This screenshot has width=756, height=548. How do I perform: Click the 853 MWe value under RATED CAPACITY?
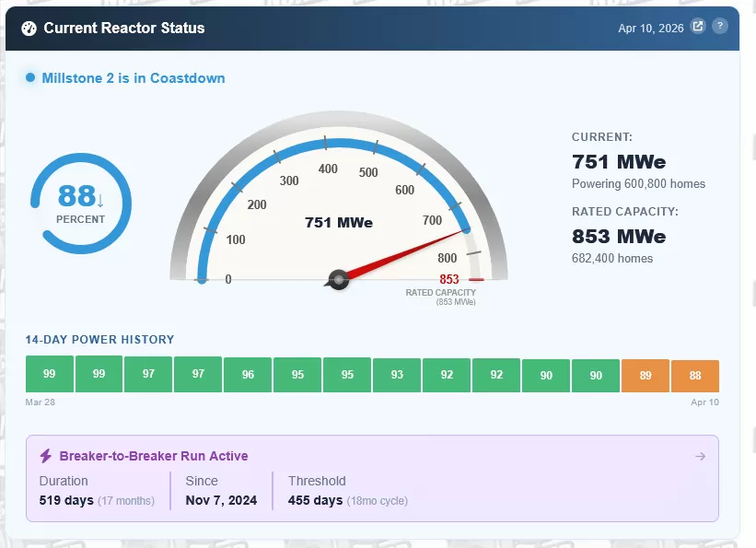pos(619,237)
